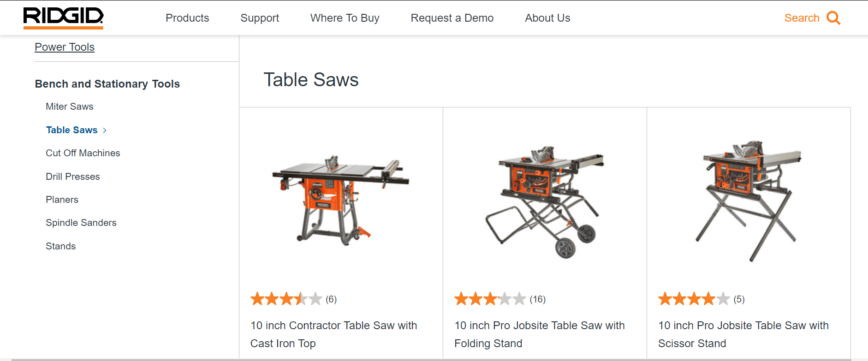868x361 pixels.
Task: Open the Drill Presses category
Action: [x=72, y=176]
